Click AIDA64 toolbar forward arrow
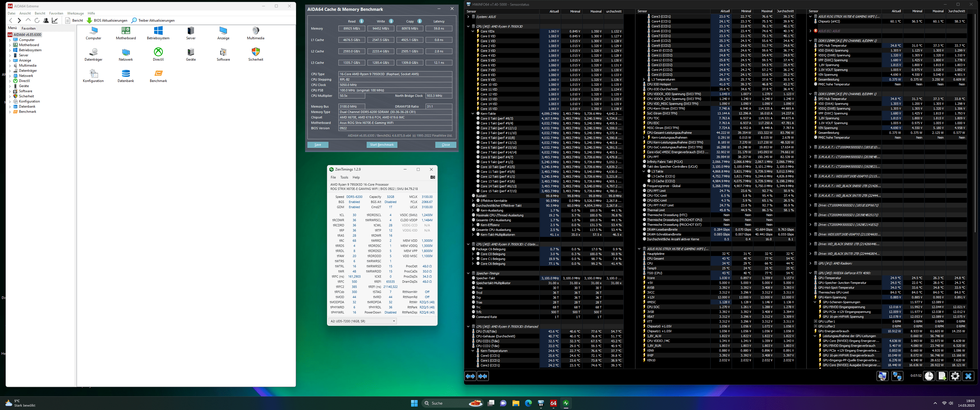The height and width of the screenshot is (410, 980). [x=19, y=20]
